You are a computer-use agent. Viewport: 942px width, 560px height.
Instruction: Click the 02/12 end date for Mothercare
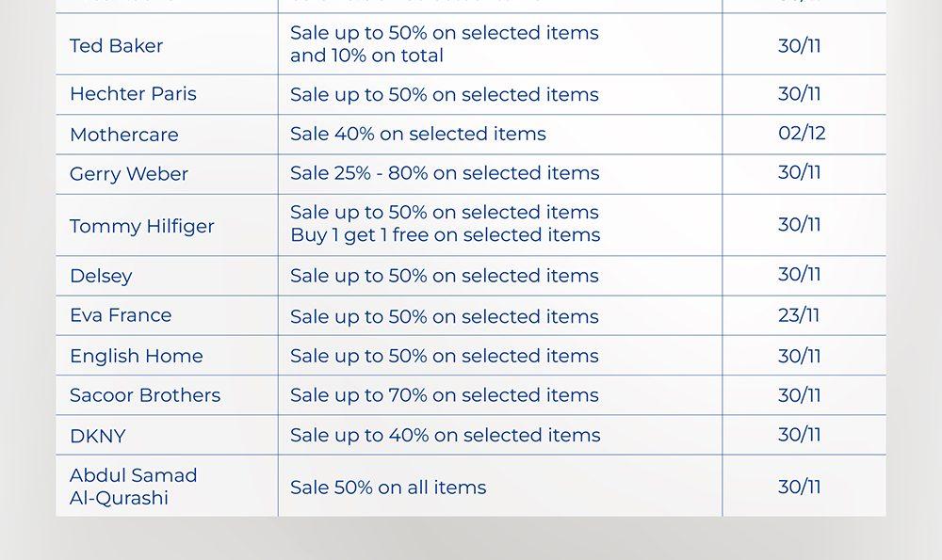click(802, 133)
